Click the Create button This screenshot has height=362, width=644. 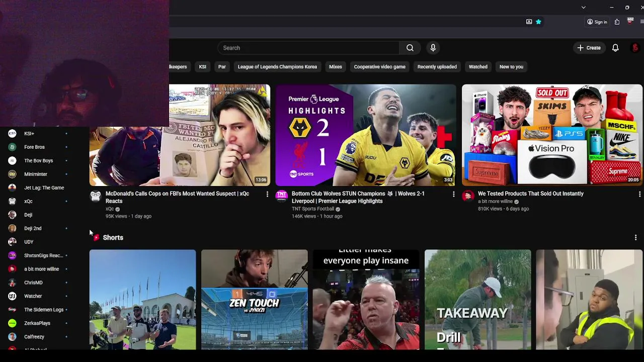[589, 48]
